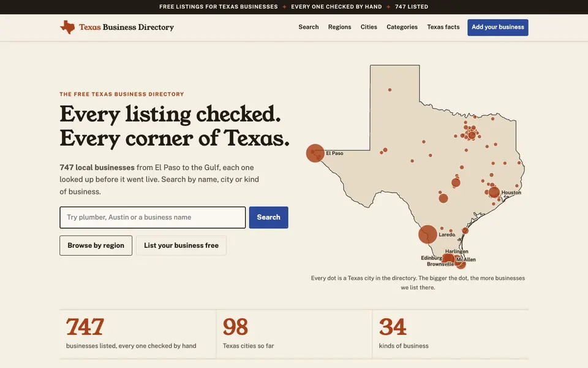588x368 pixels.
Task: Click the "Every listing checked." headline
Action: [170, 114]
